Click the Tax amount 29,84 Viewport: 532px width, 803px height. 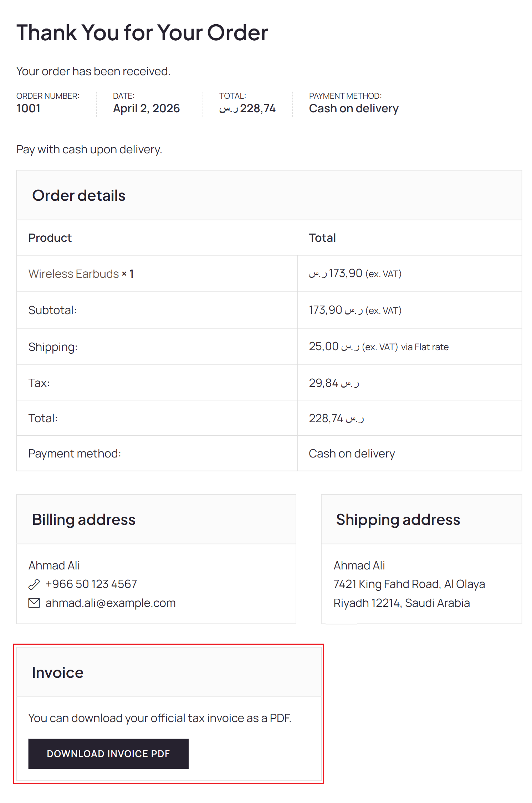(x=334, y=383)
